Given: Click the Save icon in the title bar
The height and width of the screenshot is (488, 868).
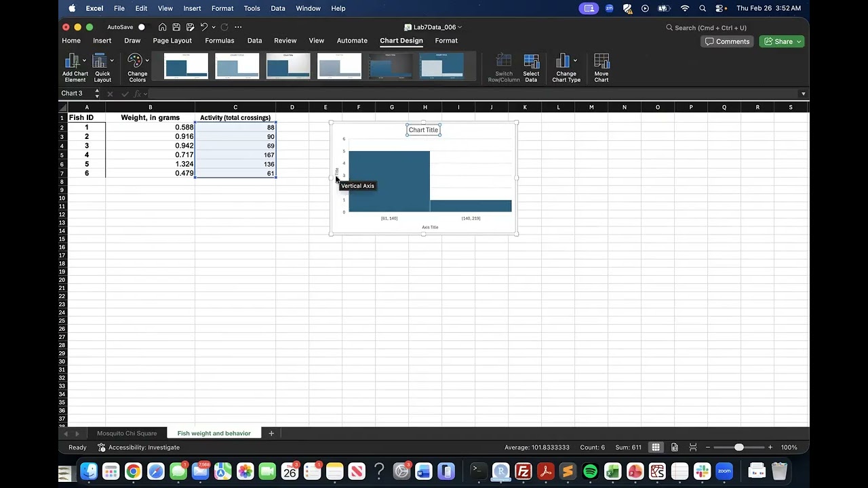Looking at the screenshot, I should tap(176, 27).
